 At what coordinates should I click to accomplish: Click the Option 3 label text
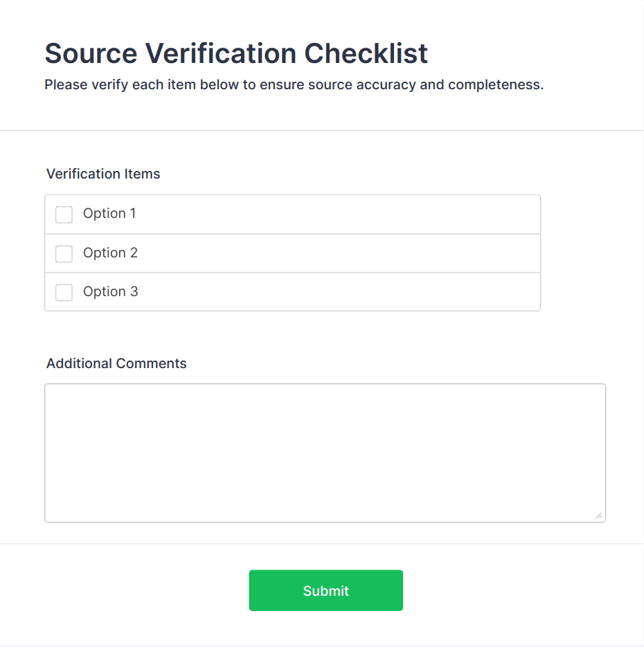110,291
